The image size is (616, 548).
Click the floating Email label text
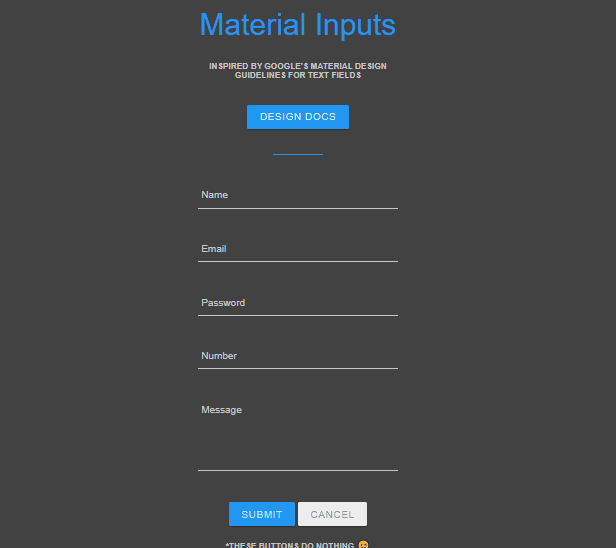214,249
